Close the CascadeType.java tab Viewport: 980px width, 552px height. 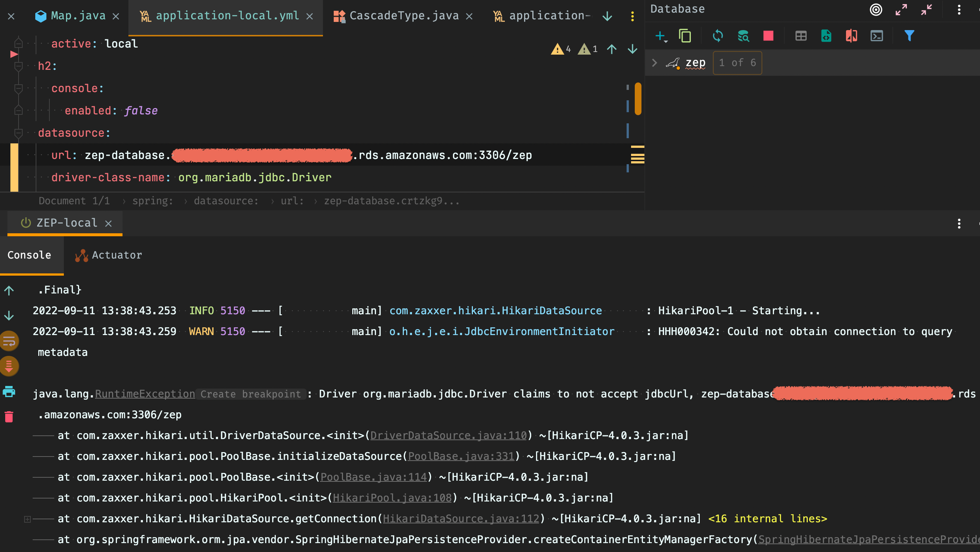[470, 16]
